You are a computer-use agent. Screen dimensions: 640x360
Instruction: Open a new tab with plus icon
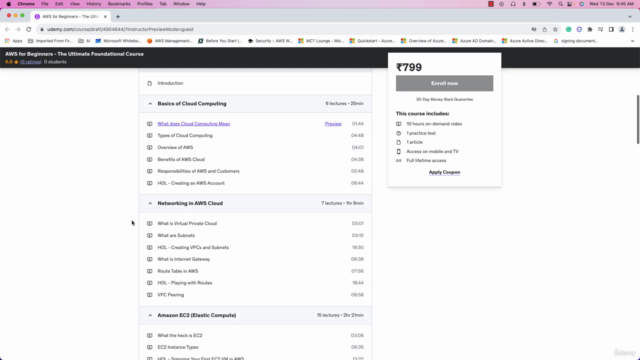(x=118, y=17)
